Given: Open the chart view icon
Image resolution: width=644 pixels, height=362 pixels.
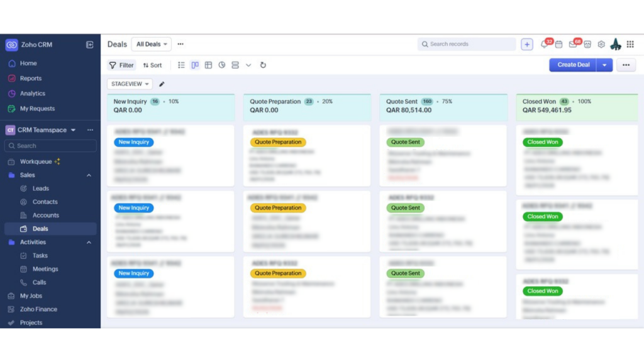Looking at the screenshot, I should [221, 65].
